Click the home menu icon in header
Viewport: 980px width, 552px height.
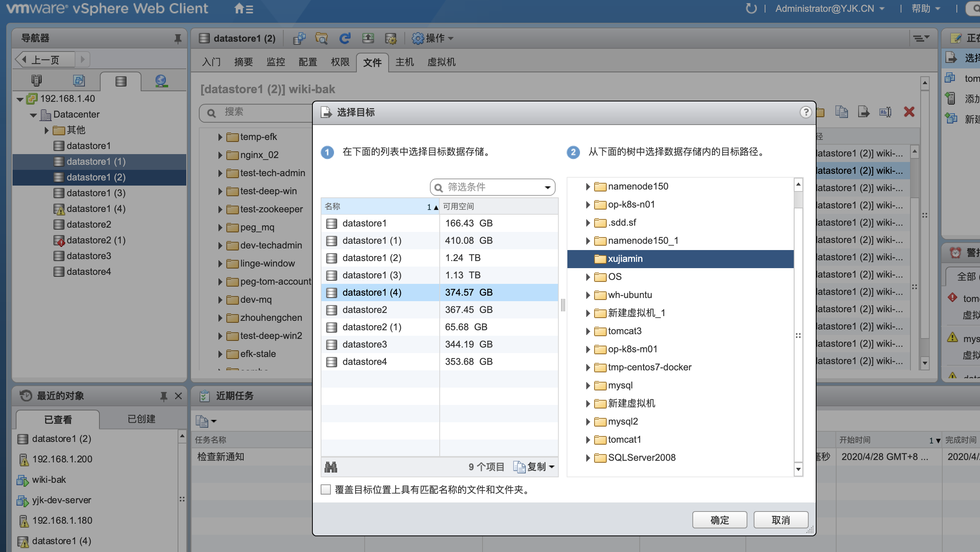click(243, 9)
